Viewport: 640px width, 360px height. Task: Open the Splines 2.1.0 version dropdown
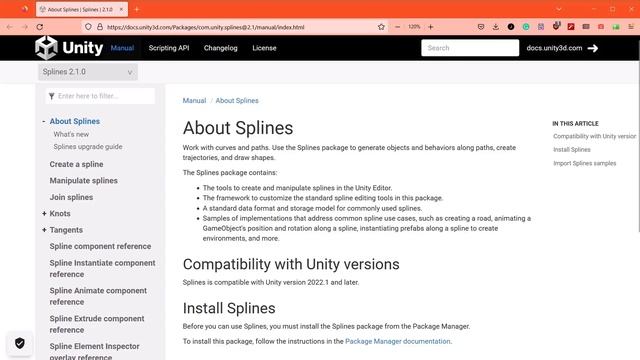[88, 72]
